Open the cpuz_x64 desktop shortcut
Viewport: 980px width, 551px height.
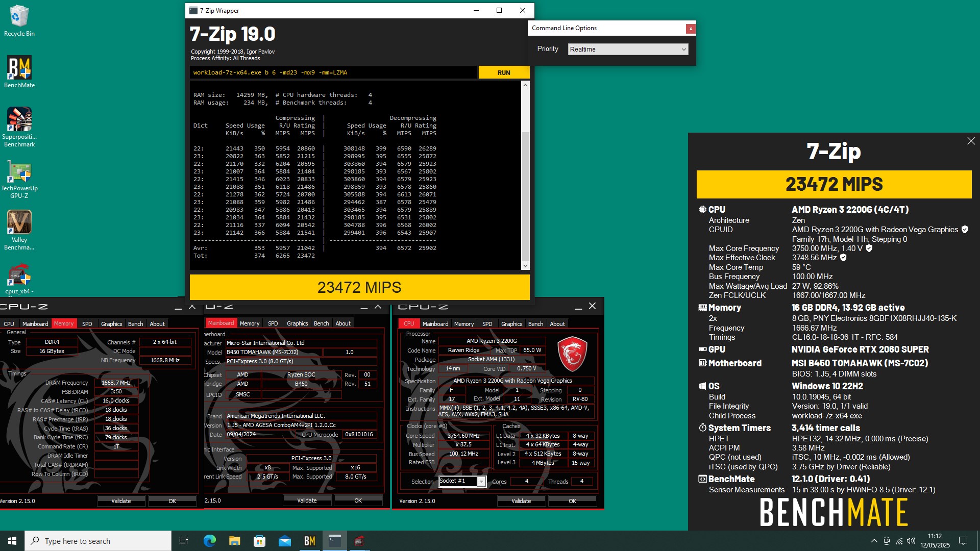(19, 279)
